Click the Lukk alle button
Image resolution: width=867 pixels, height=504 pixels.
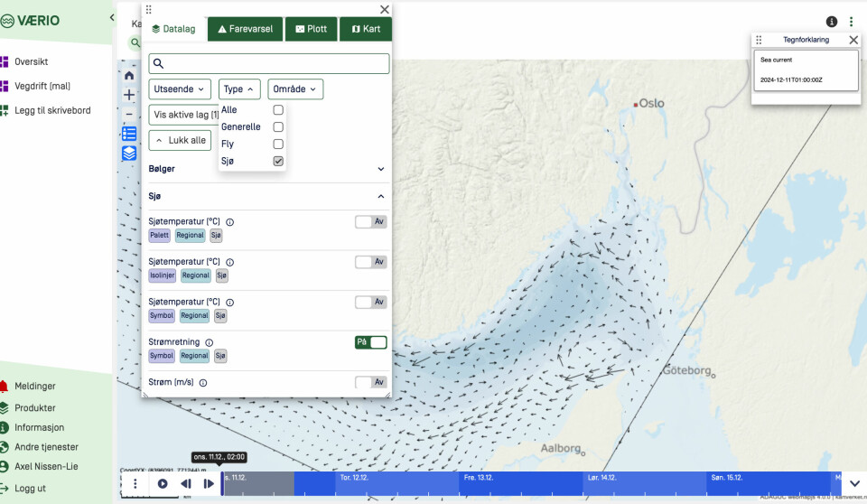pyautogui.click(x=181, y=140)
